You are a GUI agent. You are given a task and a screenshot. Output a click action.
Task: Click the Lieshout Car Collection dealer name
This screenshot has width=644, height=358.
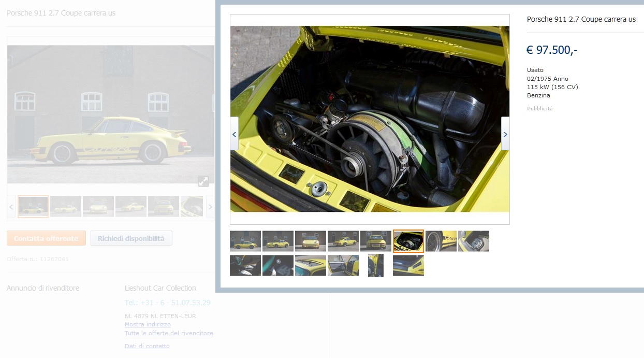[x=160, y=288]
